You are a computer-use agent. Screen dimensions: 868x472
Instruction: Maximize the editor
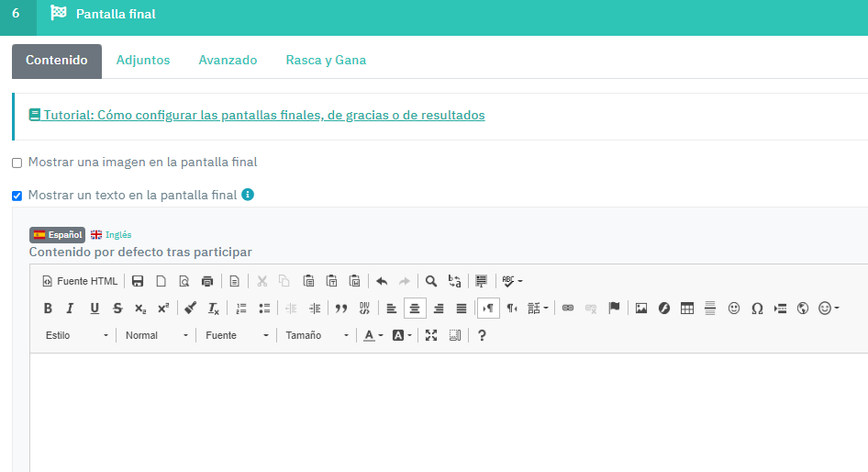click(431, 335)
